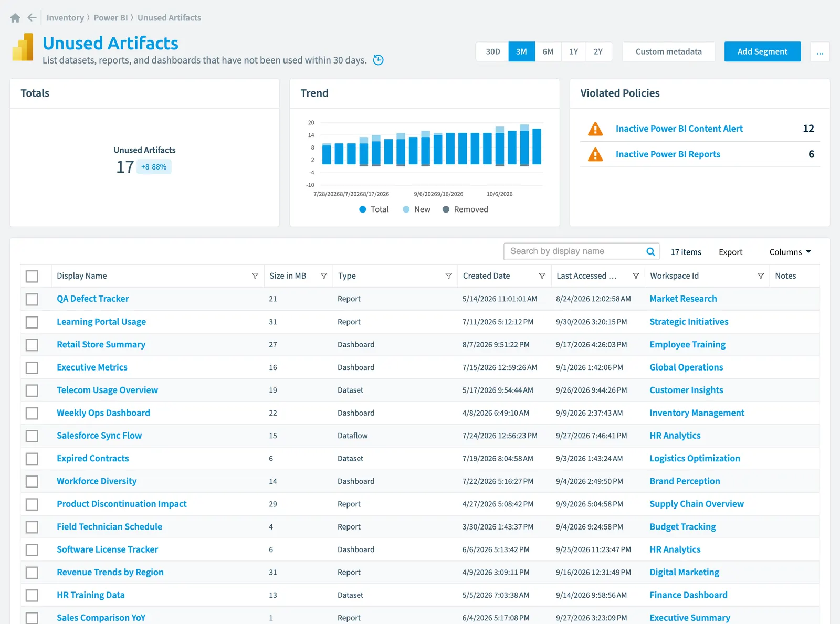The image size is (840, 624).
Task: Toggle the Removed series legend swatch
Action: click(446, 209)
